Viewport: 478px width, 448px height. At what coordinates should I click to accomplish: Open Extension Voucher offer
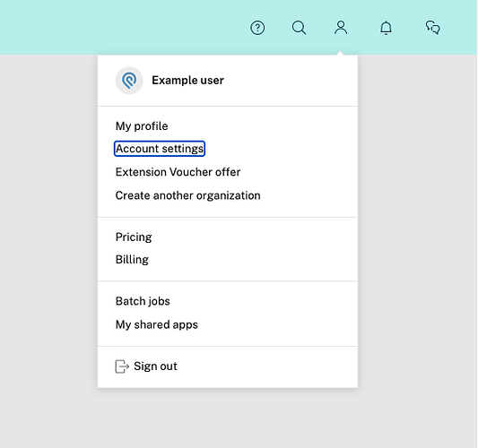click(x=178, y=172)
